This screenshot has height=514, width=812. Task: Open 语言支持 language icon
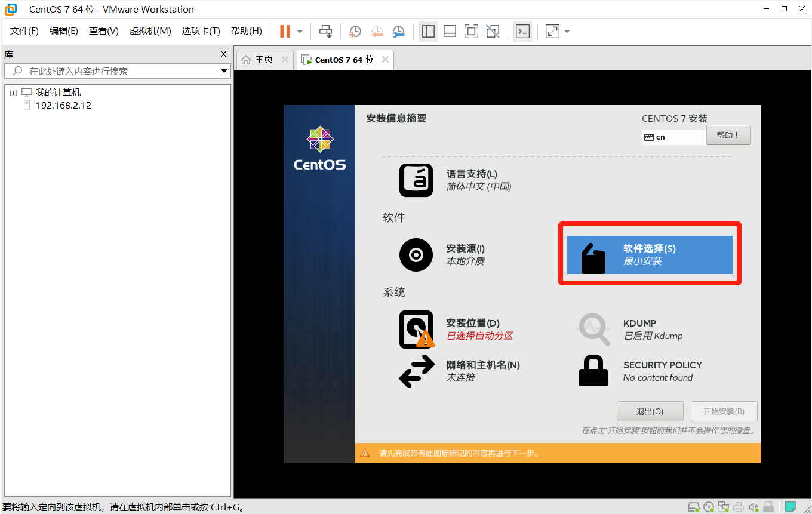click(416, 180)
